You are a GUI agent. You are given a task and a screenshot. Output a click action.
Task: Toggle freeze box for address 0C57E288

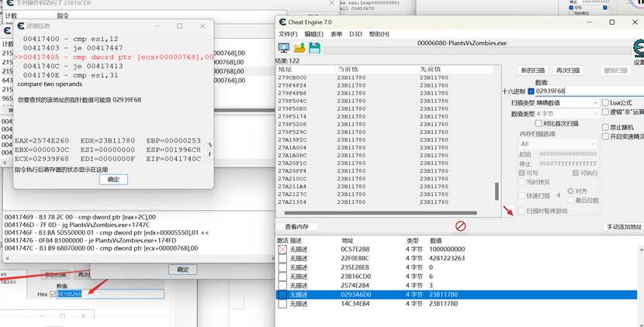point(282,249)
